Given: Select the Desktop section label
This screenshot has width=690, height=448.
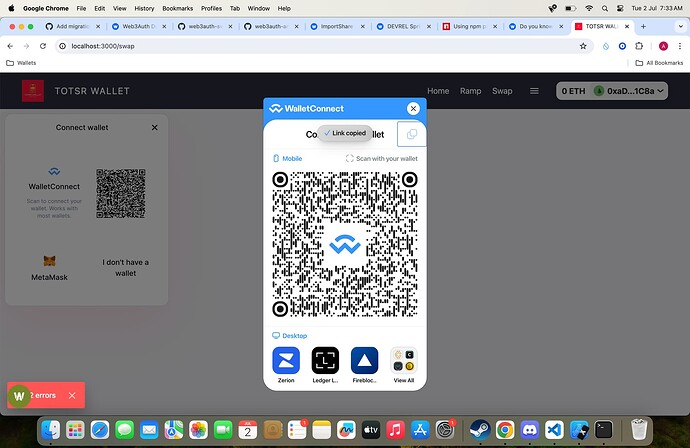Looking at the screenshot, I should tap(290, 336).
